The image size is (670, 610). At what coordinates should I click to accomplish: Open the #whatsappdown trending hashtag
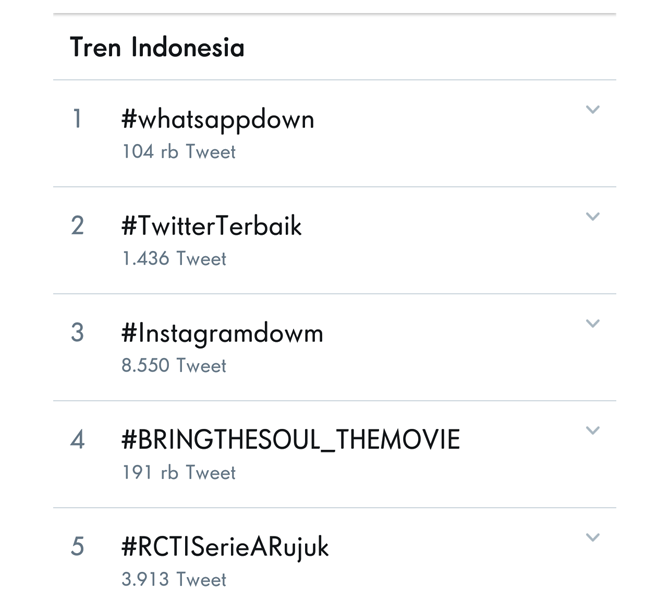tap(217, 119)
